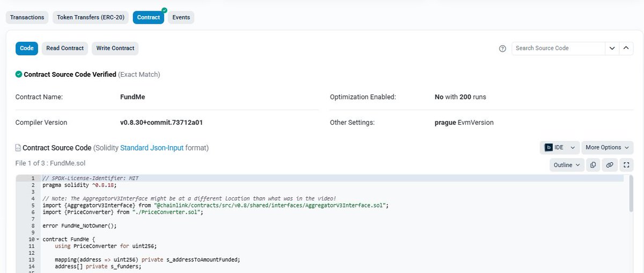This screenshot has height=273, width=644.
Task: Go to next search match arrow
Action: (612, 48)
